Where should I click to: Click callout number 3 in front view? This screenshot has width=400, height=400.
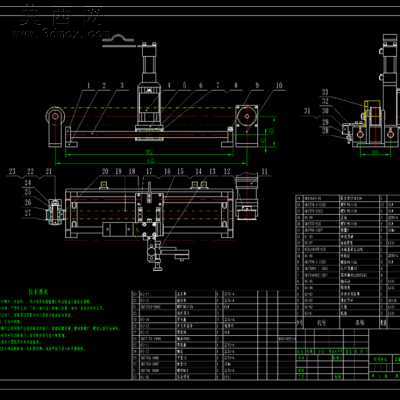pyautogui.click(x=122, y=85)
